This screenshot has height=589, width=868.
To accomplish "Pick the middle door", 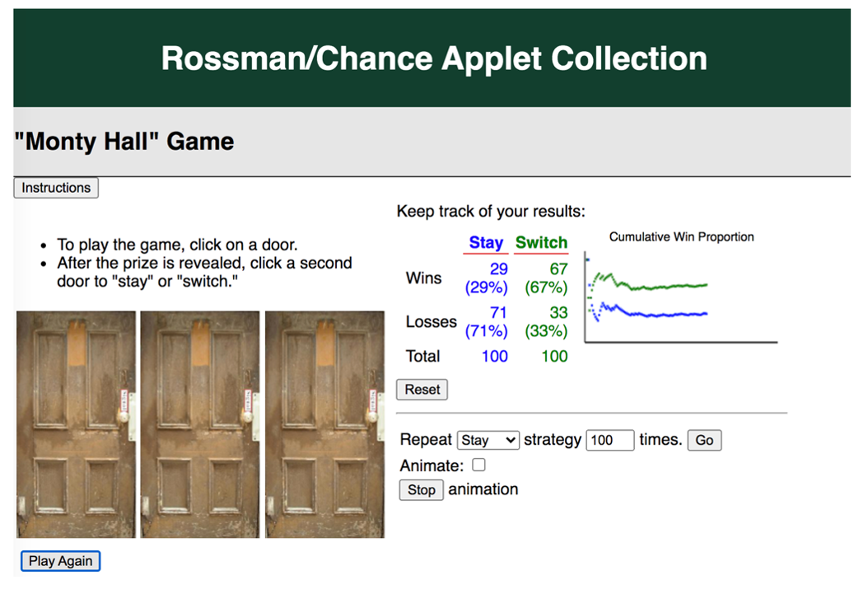I will 200,424.
